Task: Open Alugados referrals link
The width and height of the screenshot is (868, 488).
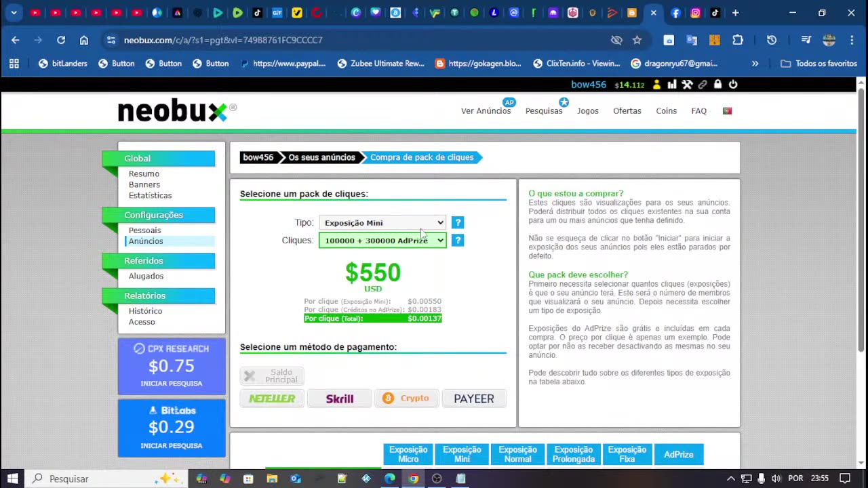Action: [x=146, y=276]
